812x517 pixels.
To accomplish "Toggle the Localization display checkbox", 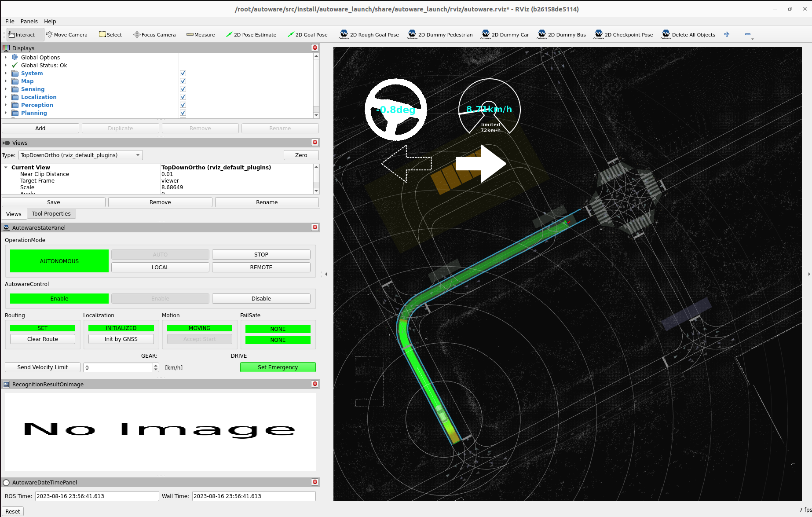I will tap(183, 97).
